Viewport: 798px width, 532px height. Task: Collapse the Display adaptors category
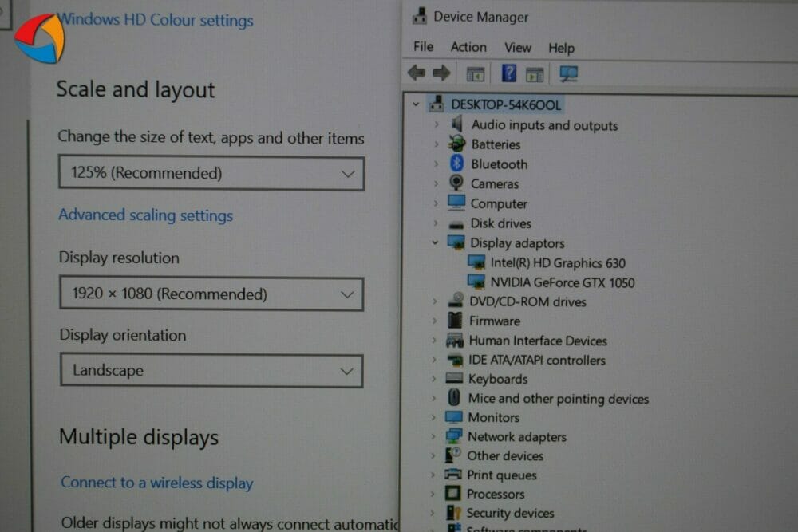pos(435,242)
